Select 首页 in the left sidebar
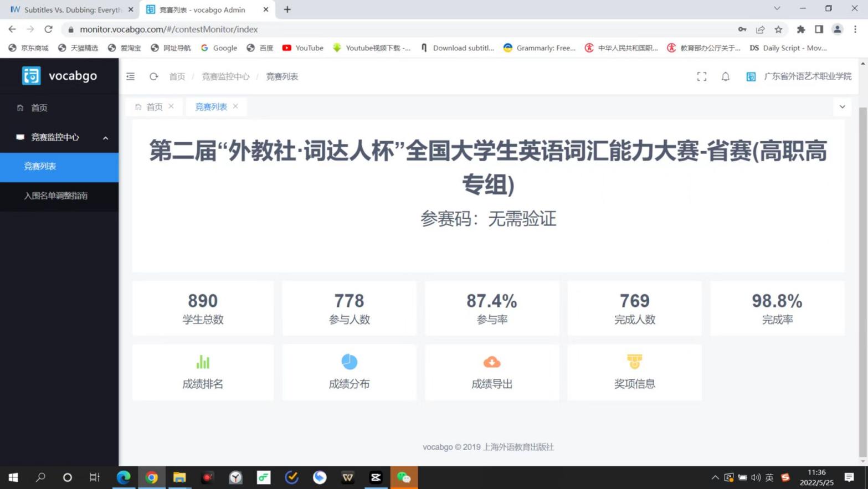868x489 pixels. tap(39, 108)
